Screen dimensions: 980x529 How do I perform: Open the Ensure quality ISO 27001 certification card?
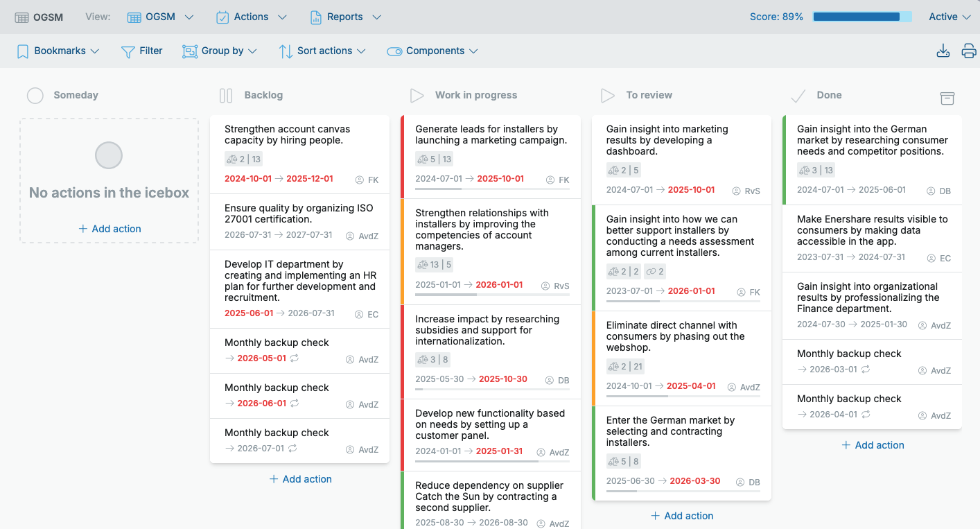(x=299, y=222)
